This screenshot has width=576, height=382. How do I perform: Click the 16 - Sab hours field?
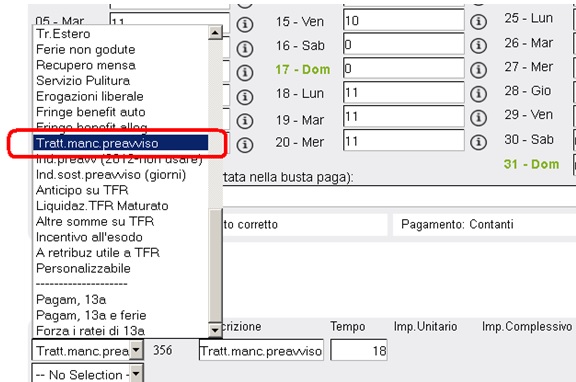(403, 44)
